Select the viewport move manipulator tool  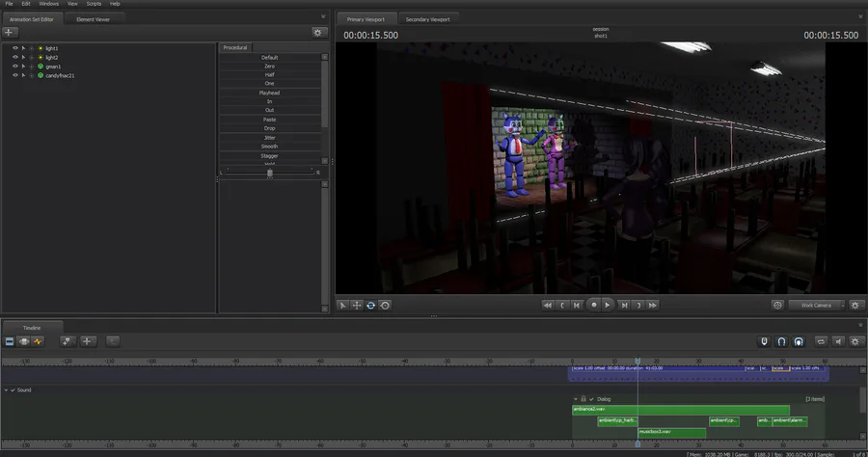(357, 305)
